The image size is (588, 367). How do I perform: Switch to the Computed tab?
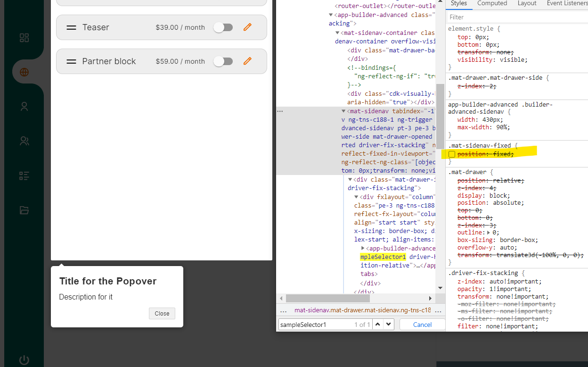click(492, 4)
